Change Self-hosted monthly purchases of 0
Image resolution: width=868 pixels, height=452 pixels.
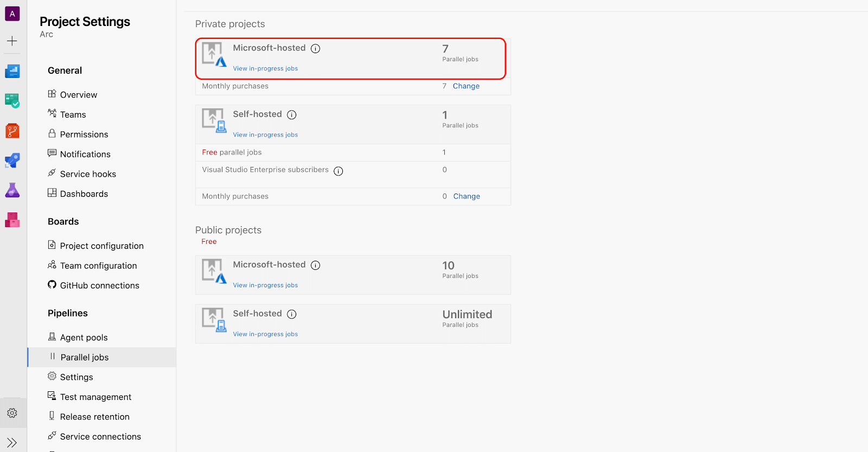point(467,196)
